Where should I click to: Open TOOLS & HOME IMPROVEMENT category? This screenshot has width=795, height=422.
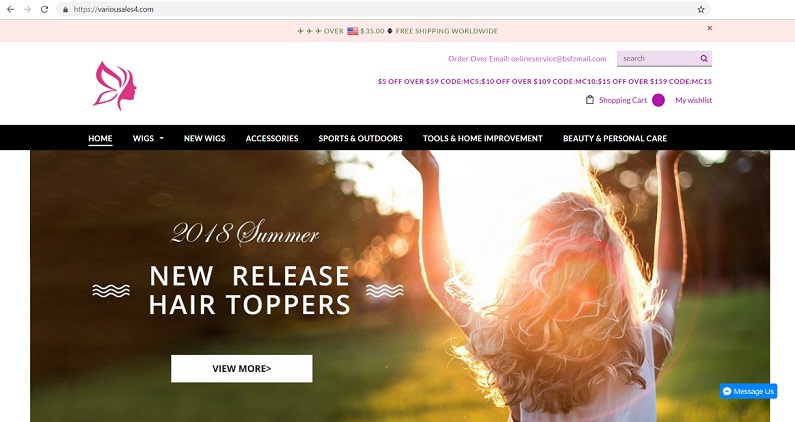tap(483, 138)
